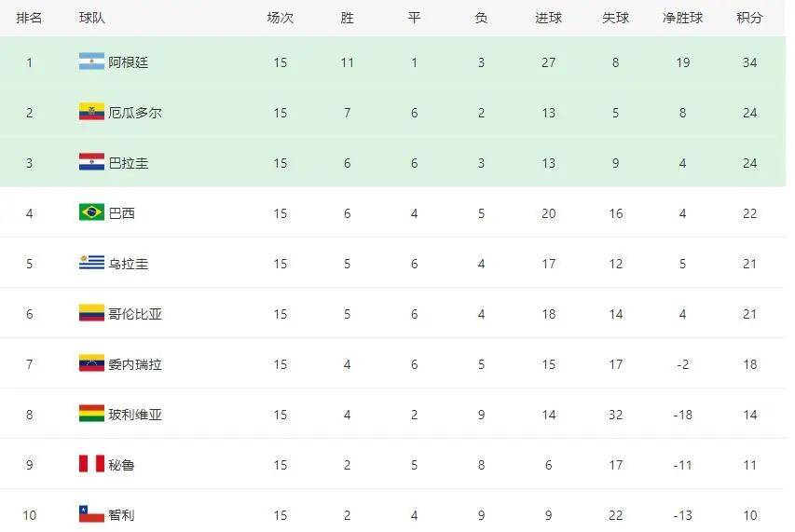795x532 pixels.
Task: Click the Brazil flag icon
Action: pyautogui.click(x=91, y=212)
